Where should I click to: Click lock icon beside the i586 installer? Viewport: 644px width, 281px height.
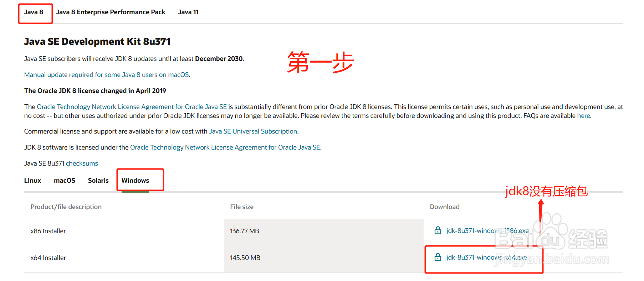(438, 230)
